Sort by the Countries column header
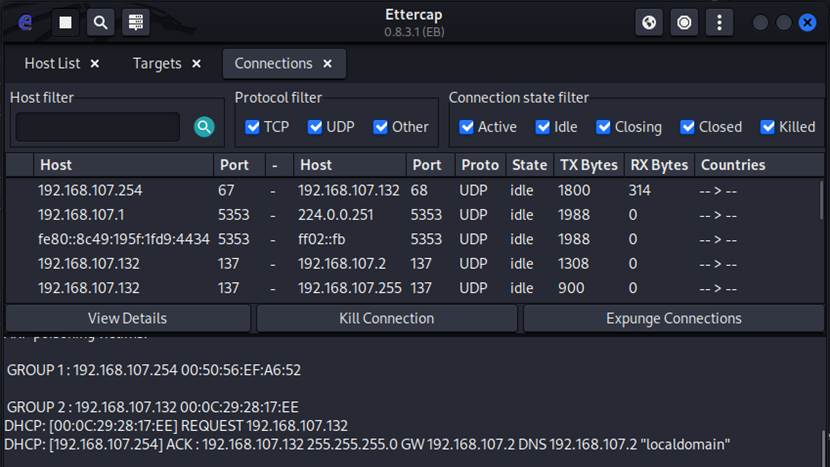 coord(759,165)
